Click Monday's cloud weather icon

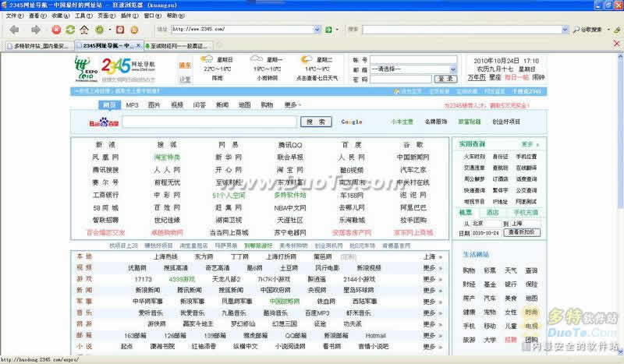coord(257,60)
